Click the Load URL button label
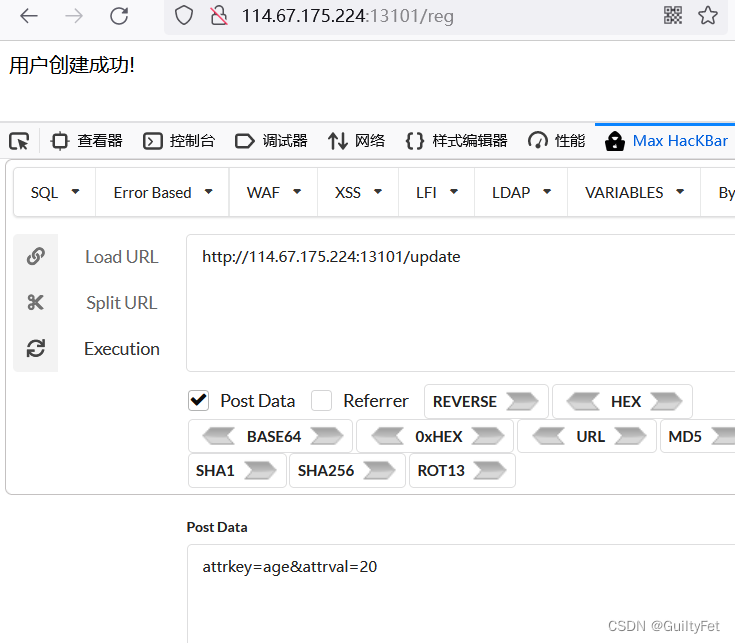This screenshot has height=643, width=735. [x=122, y=257]
